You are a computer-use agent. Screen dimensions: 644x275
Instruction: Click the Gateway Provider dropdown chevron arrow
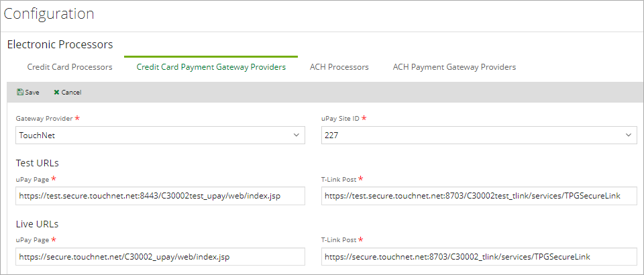click(297, 135)
